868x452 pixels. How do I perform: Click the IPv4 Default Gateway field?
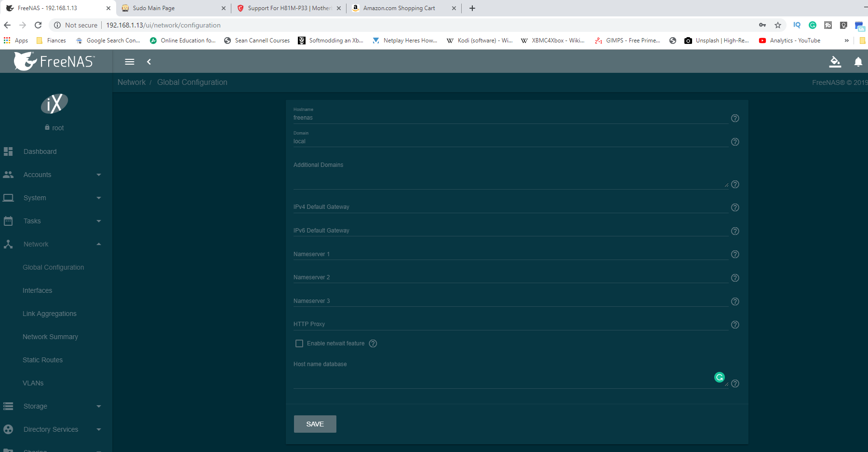pos(511,207)
